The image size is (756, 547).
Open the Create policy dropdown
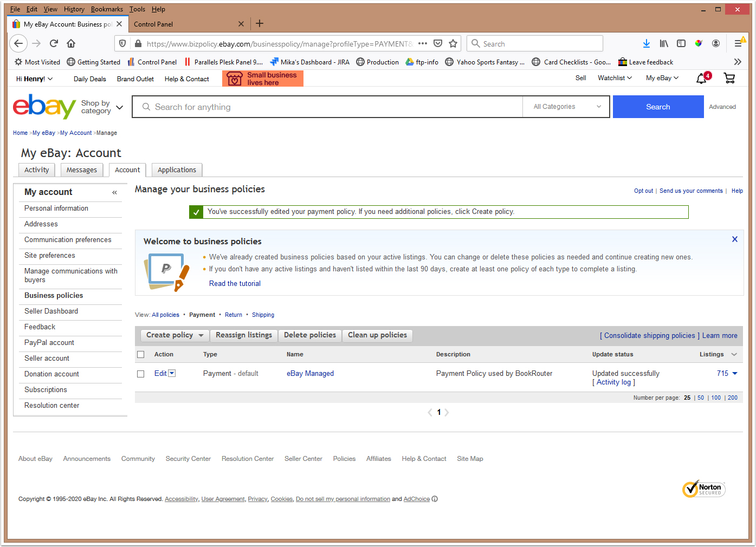tap(175, 335)
